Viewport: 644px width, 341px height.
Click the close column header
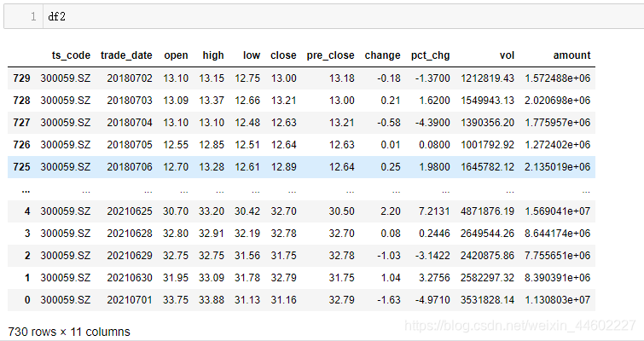[x=283, y=55]
